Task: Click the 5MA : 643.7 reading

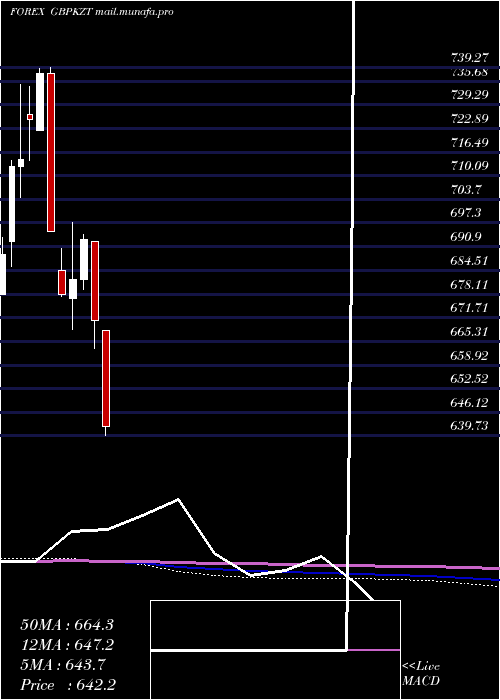Action: click(x=63, y=665)
